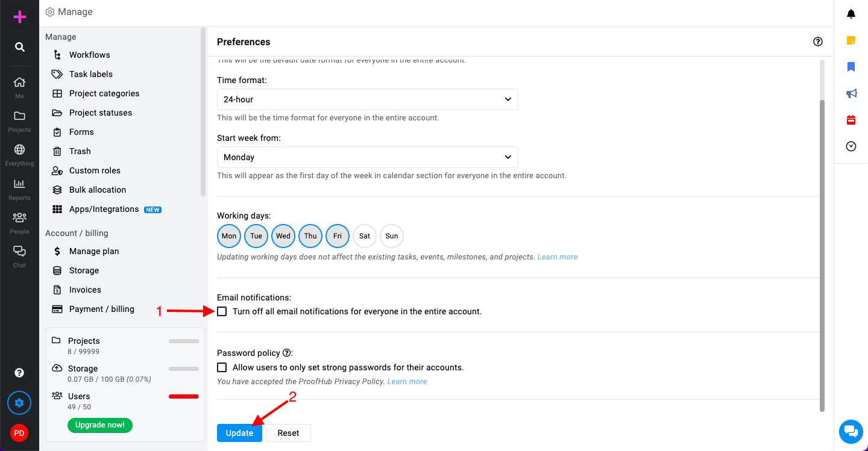This screenshot has height=451, width=868.
Task: Open the search magnifier icon
Action: [20, 47]
